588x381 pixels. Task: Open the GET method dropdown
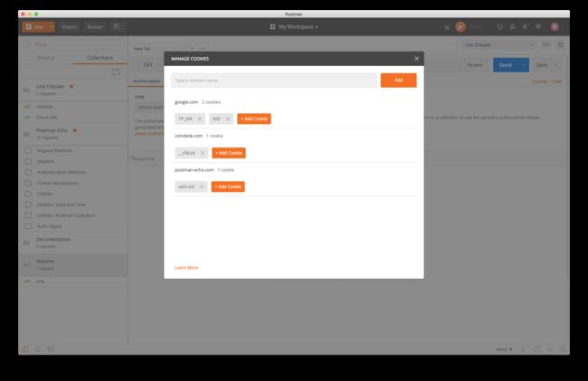151,65
